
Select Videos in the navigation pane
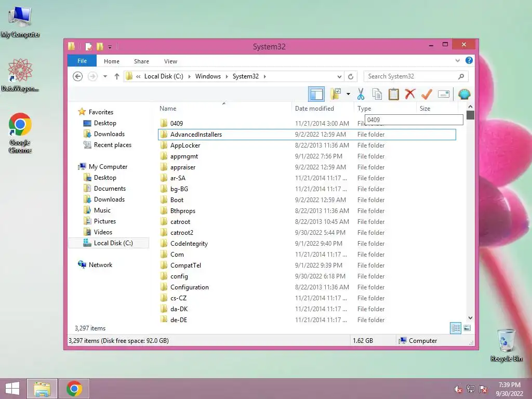pyautogui.click(x=103, y=232)
